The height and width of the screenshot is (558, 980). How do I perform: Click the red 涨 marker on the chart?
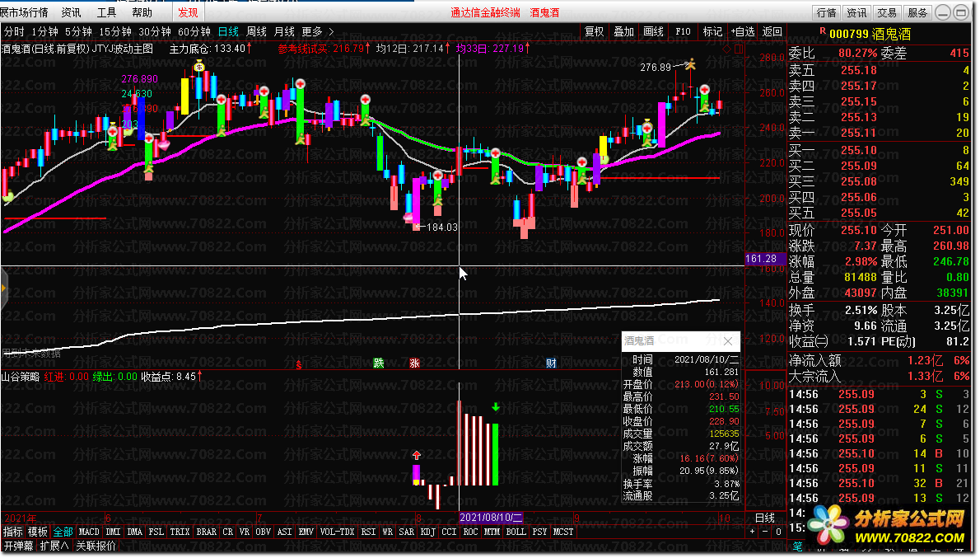[x=414, y=363]
